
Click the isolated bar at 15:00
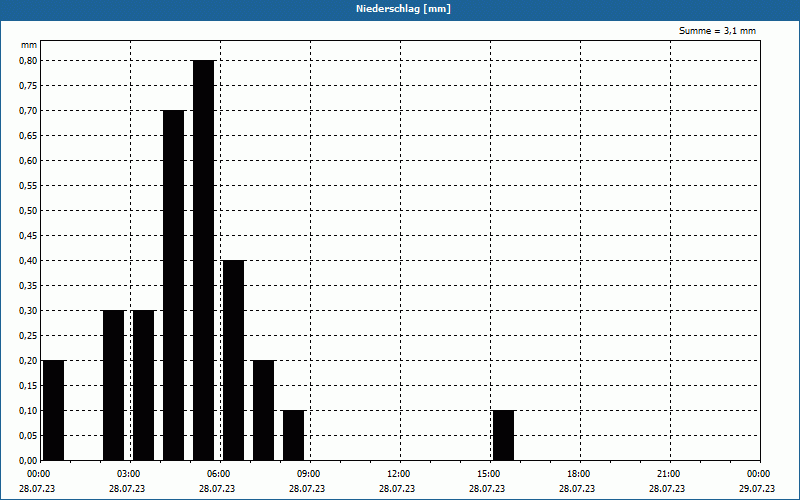[504, 435]
